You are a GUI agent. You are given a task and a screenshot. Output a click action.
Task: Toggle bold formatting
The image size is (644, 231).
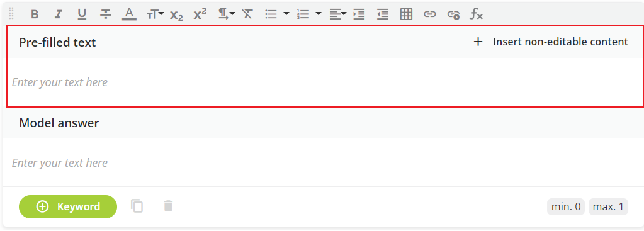pyautogui.click(x=35, y=14)
